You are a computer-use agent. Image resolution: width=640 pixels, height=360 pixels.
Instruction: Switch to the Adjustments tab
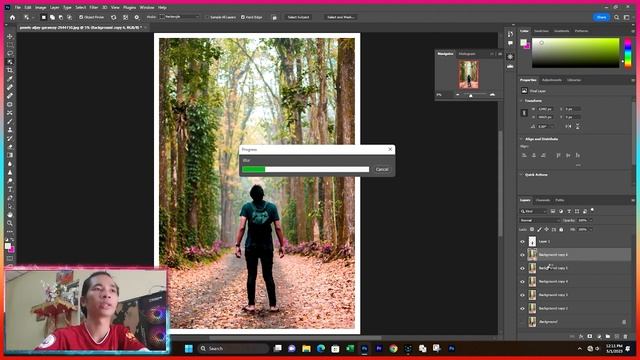click(x=551, y=80)
